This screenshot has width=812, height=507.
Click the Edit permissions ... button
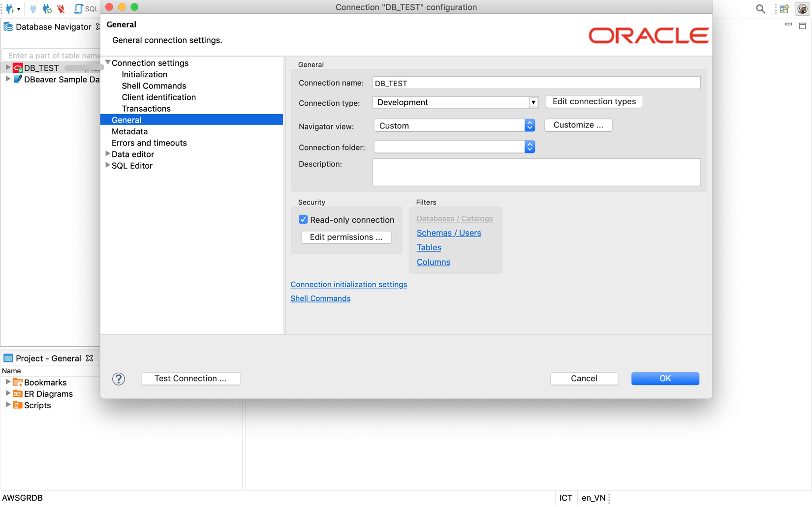click(x=346, y=237)
